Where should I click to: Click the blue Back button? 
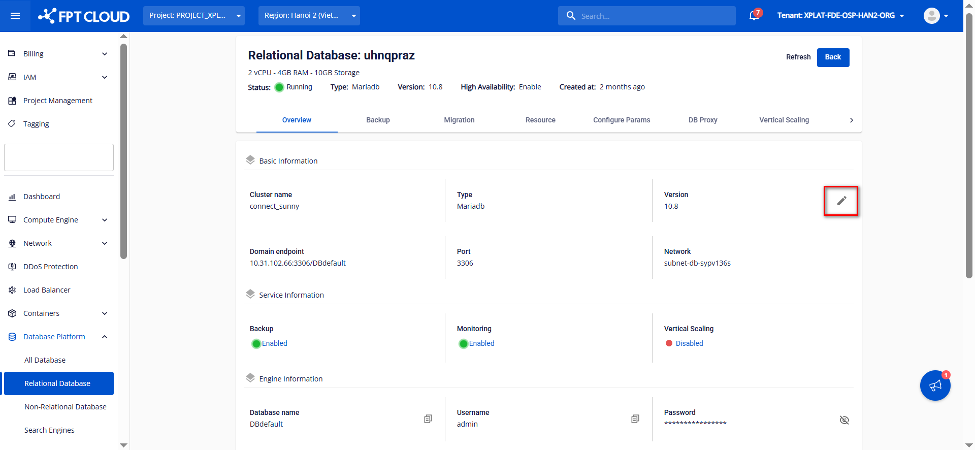coord(832,57)
